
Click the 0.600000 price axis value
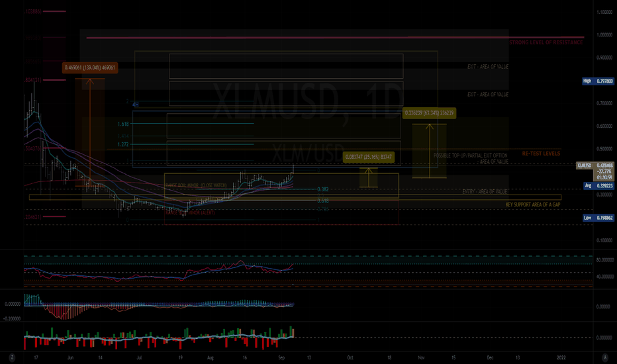click(x=604, y=126)
